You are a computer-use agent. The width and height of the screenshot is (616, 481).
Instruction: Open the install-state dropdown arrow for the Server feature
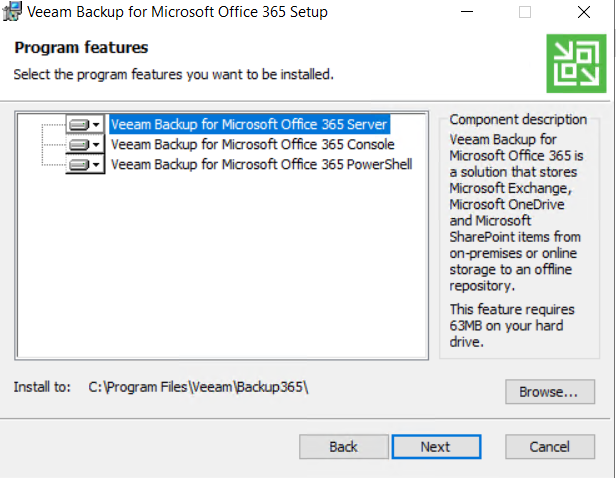click(96, 125)
